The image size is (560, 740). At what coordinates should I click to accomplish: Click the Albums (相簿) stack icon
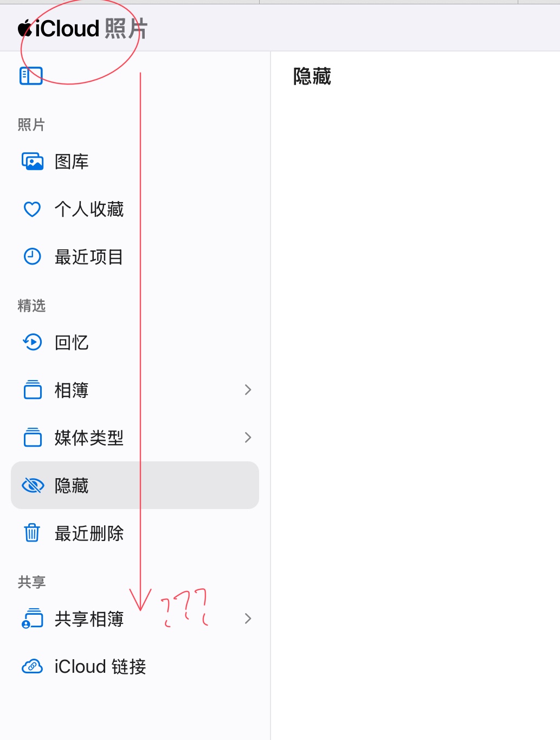tap(33, 390)
